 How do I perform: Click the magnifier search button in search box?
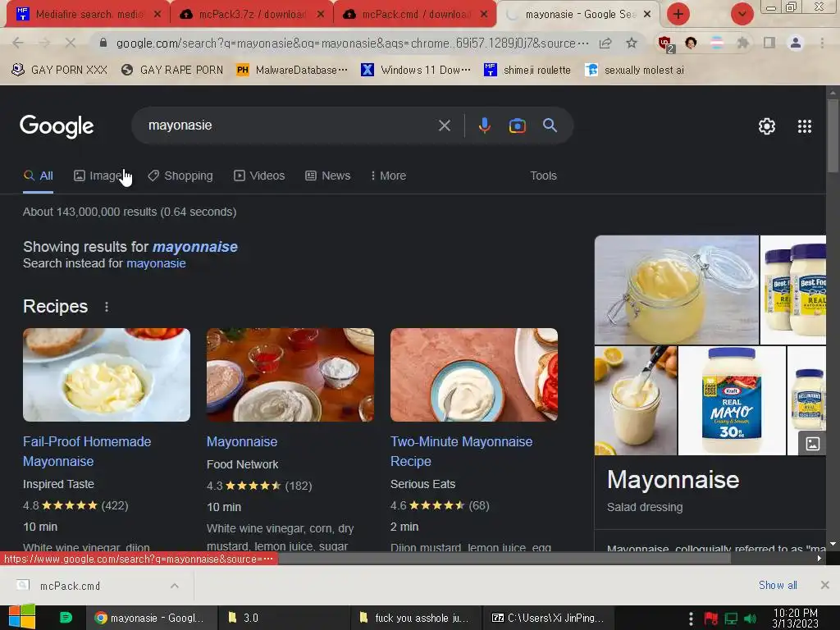[550, 126]
